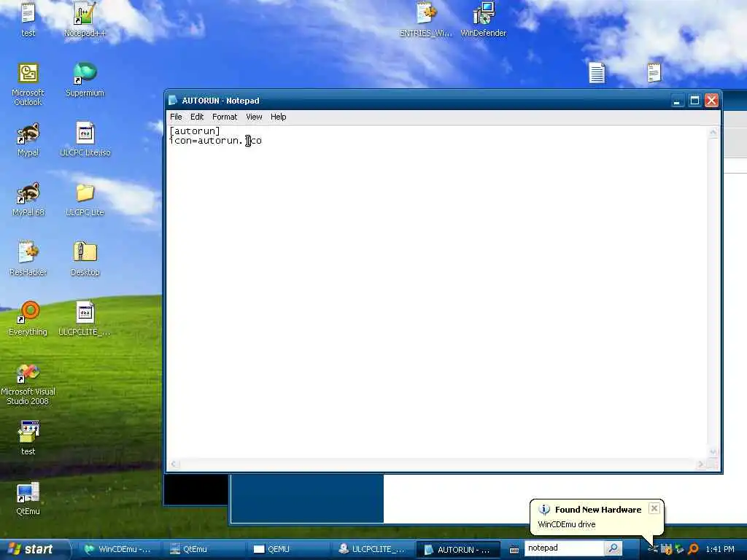Open the Help menu in Notepad
Viewport: 747px width, 560px height.
[278, 117]
